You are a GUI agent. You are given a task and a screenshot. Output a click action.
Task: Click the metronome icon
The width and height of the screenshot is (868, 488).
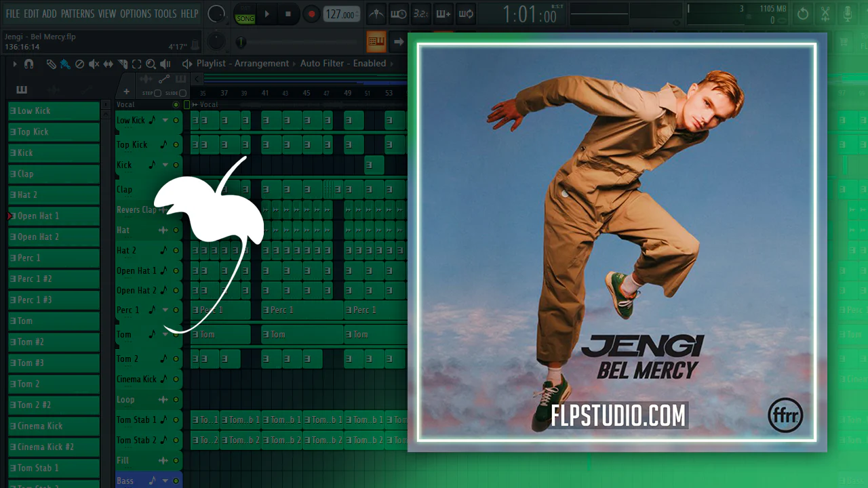pyautogui.click(x=376, y=14)
